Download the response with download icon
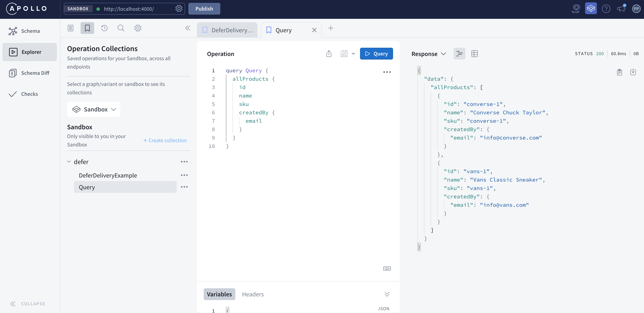The image size is (644, 313). tap(633, 72)
